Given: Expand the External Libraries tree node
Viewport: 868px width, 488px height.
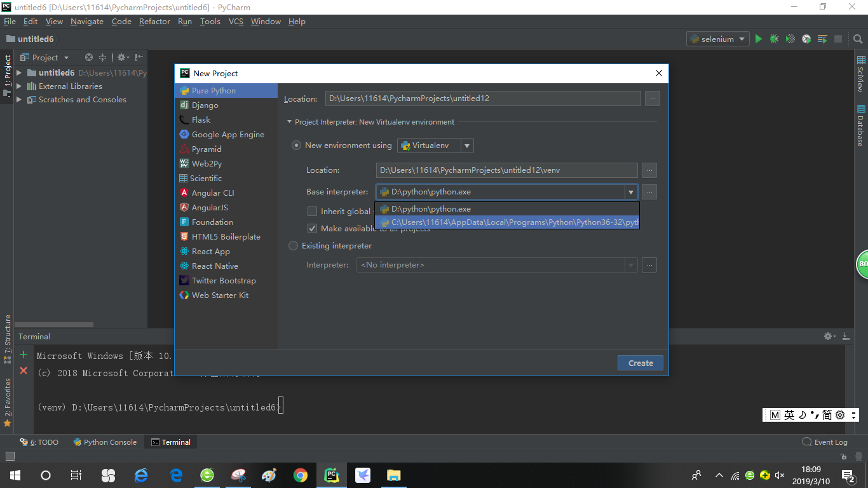Looking at the screenshot, I should click(19, 86).
